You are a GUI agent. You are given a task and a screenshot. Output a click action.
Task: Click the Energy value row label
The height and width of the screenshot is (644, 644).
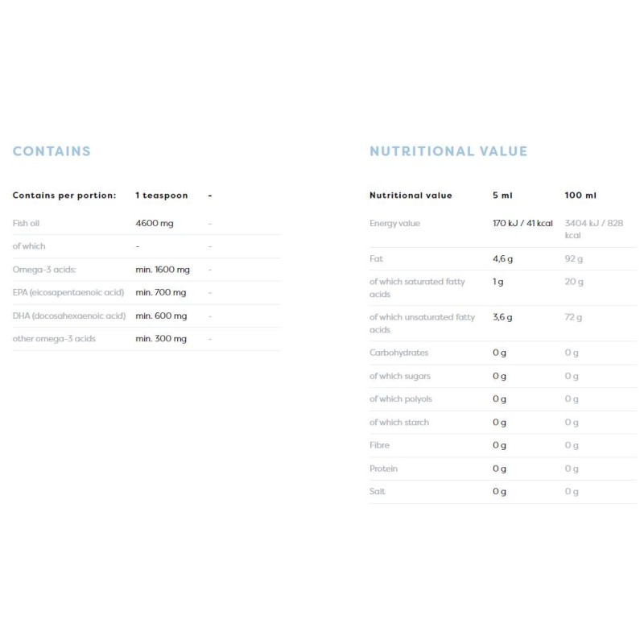394,223
